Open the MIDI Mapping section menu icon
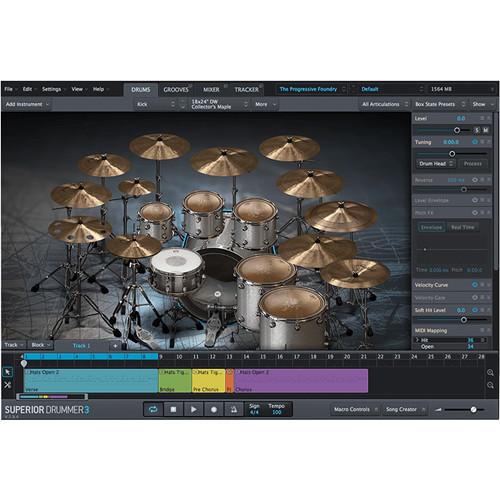Screen dimensions: 500x500 click(x=482, y=330)
